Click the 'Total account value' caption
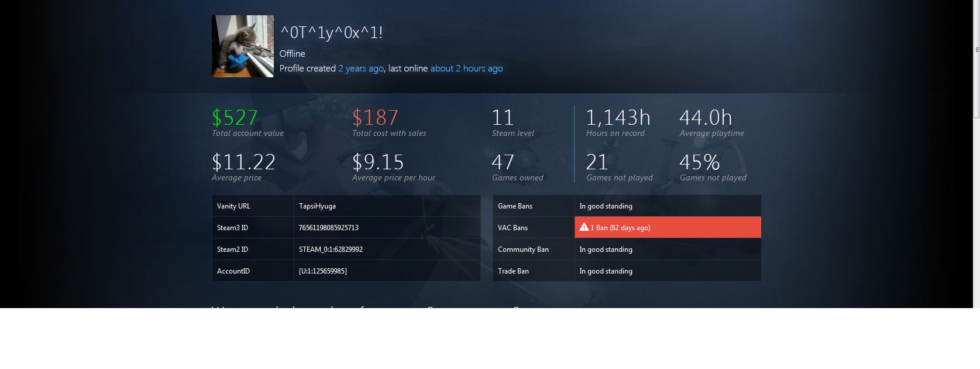Viewport: 980px width, 369px height. 247,134
